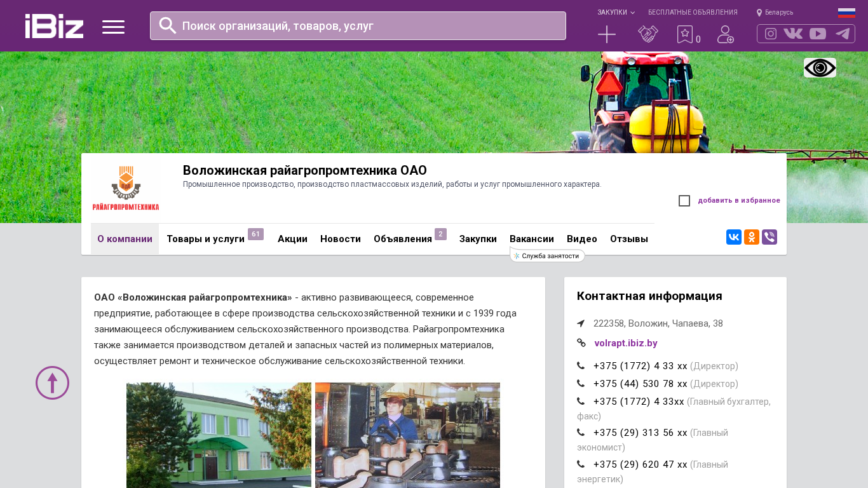Click the Контактная информация heading
The width and height of the screenshot is (868, 488).
pyautogui.click(x=649, y=296)
